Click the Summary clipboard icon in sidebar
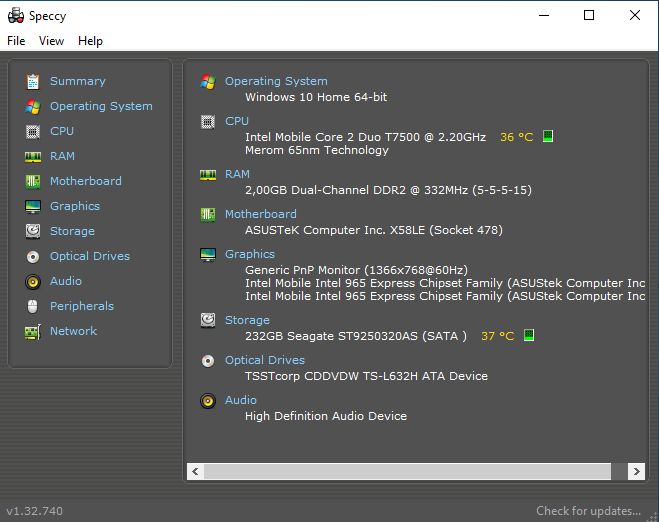Image resolution: width=659 pixels, height=522 pixels. [33, 82]
